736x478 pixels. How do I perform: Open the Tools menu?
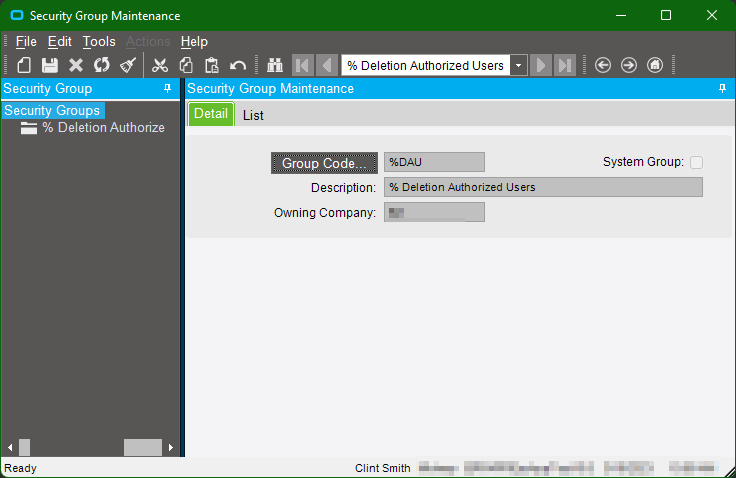[99, 42]
